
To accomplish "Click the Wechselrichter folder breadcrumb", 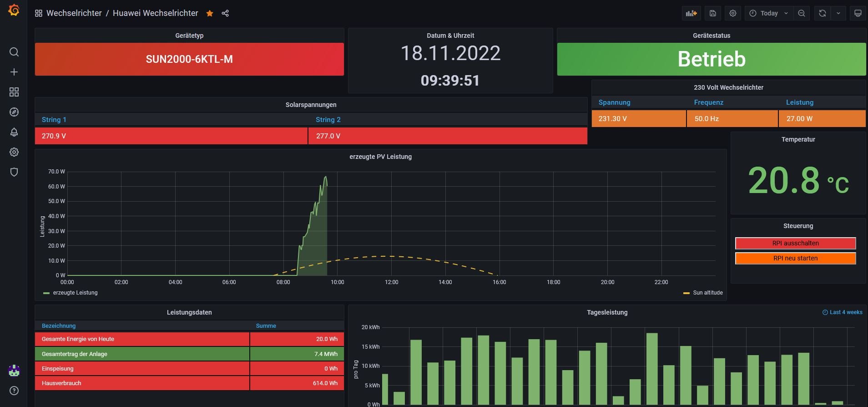I will click(x=74, y=13).
